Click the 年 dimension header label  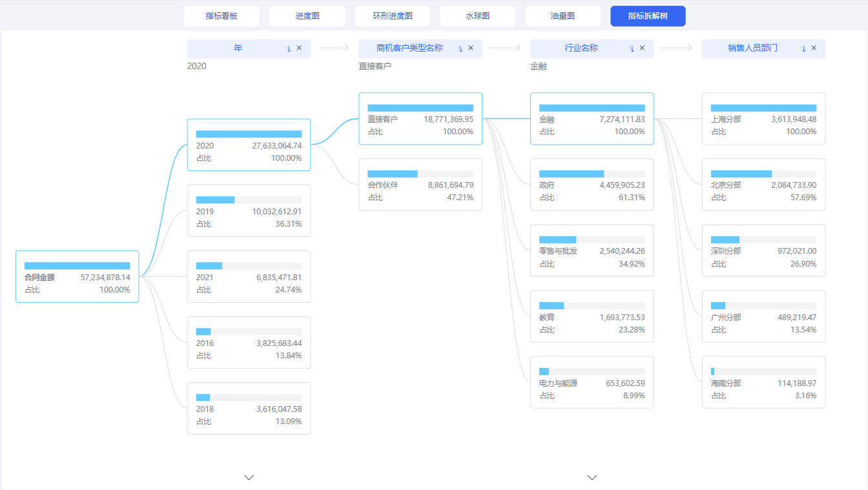238,48
